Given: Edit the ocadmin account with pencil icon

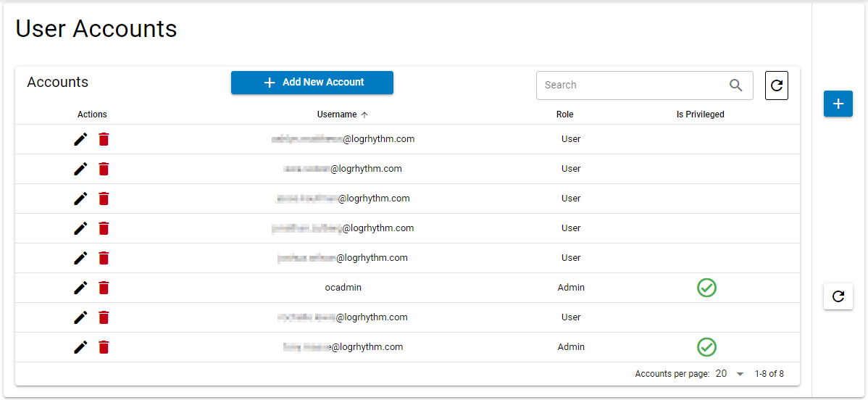Looking at the screenshot, I should pyautogui.click(x=80, y=288).
